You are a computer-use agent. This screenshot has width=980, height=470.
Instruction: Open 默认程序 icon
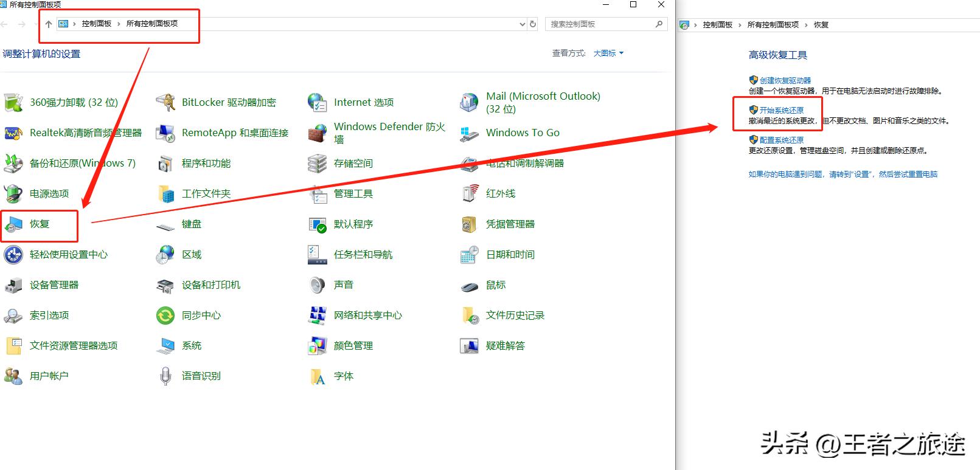click(318, 224)
